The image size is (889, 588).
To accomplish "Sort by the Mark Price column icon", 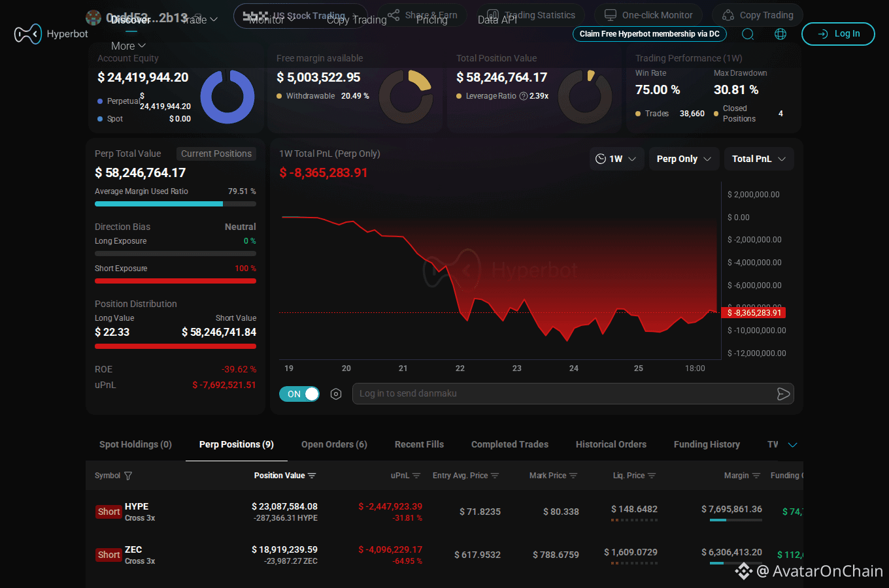I will coord(573,476).
